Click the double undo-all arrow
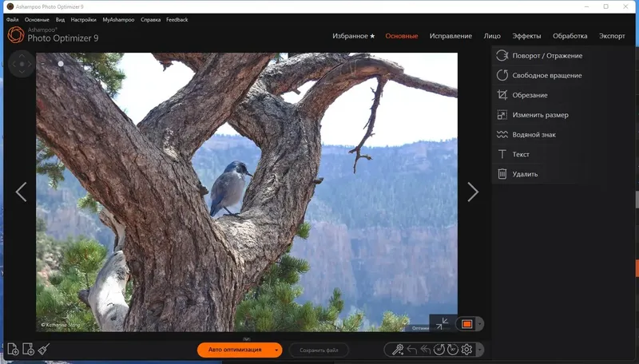639x364 pixels. pyautogui.click(x=425, y=350)
